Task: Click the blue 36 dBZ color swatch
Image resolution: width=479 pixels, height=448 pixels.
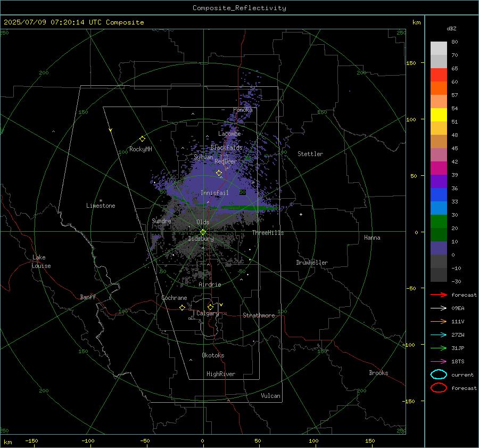Action: point(439,195)
